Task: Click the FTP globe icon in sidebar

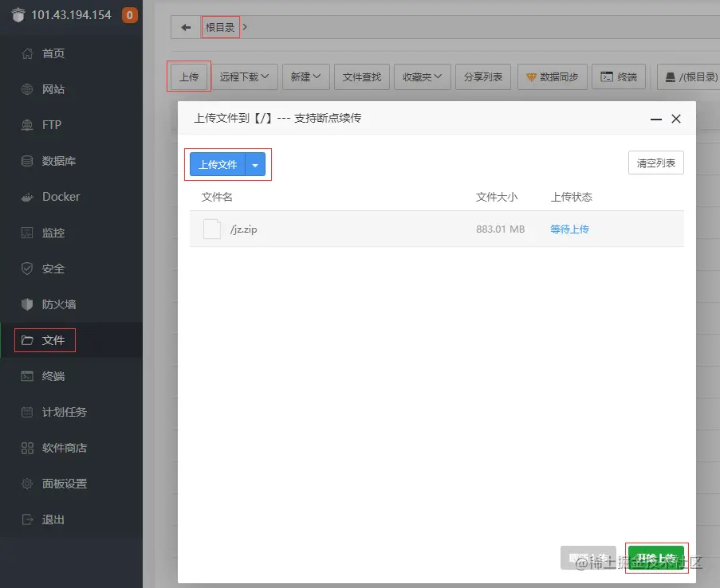Action: [x=27, y=125]
